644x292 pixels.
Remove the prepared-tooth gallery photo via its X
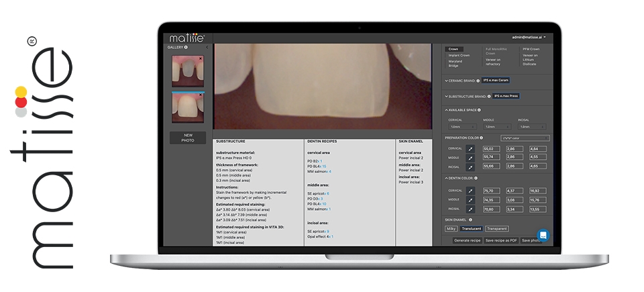(x=201, y=58)
